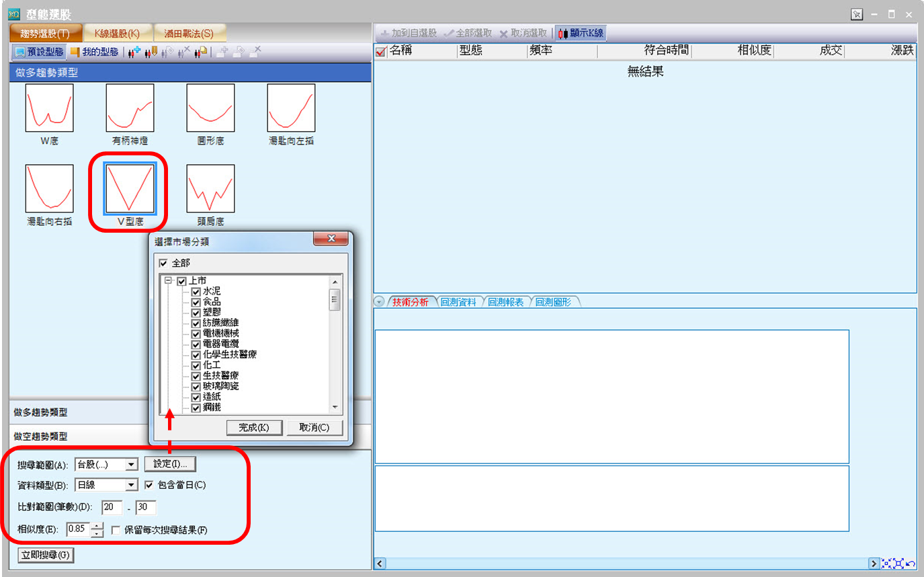Enable 保留每次搜尋結果 checkbox
The image size is (924, 577).
116,530
